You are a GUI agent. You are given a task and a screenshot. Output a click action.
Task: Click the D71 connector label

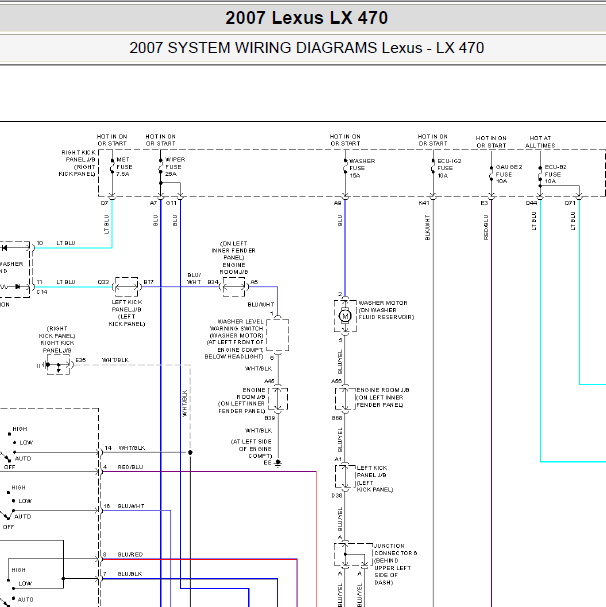click(570, 203)
